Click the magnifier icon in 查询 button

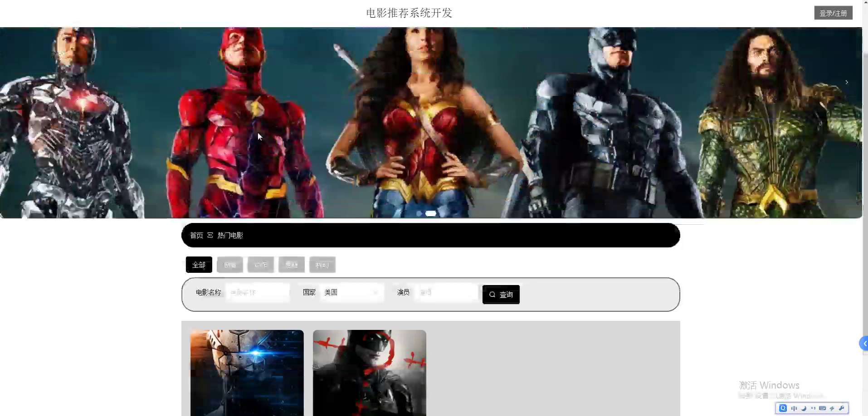click(x=492, y=295)
